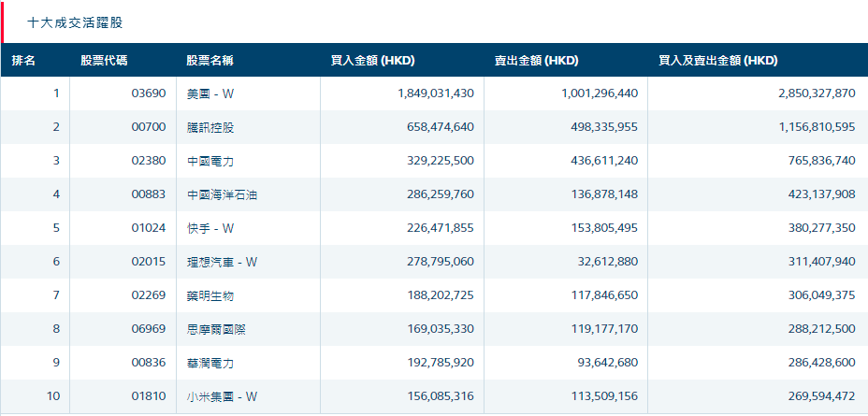Viewport: 868px width, 416px height.
Task: Click the 賣出金額 (HKD) column header
Action: click(536, 61)
